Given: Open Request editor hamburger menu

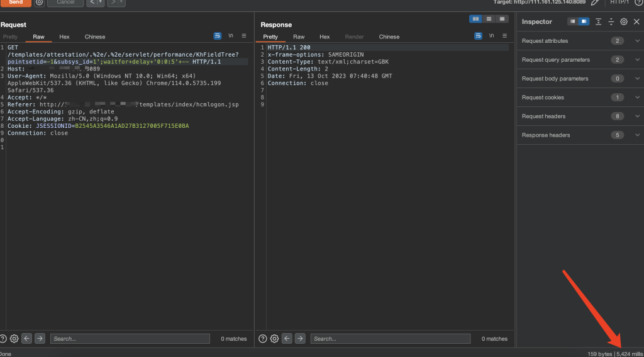Looking at the screenshot, I should coord(244,36).
